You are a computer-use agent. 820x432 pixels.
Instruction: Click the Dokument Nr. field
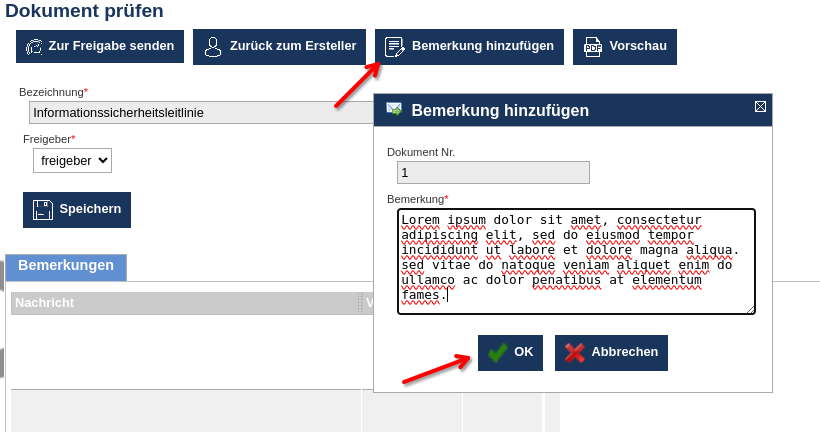coord(493,172)
